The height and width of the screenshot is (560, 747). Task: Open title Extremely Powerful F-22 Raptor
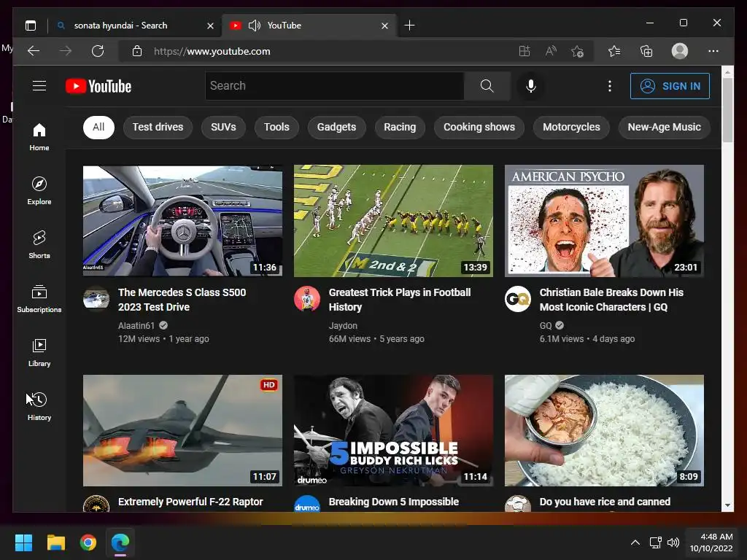pos(190,502)
